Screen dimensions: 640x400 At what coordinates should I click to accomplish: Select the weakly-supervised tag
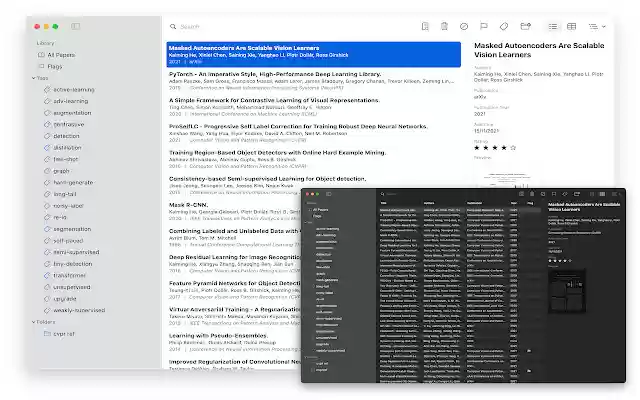(79, 310)
